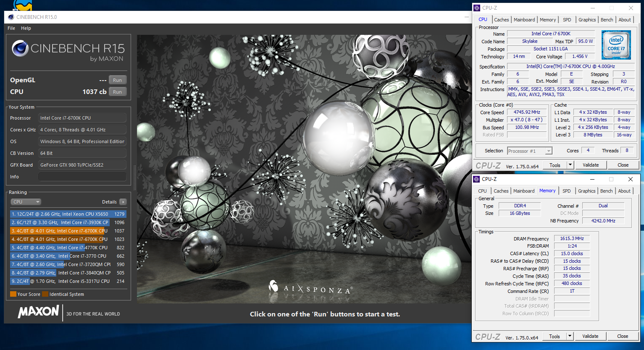Open Tools dropdown arrow in bottom CPU-Z
The height and width of the screenshot is (350, 644).
570,337
